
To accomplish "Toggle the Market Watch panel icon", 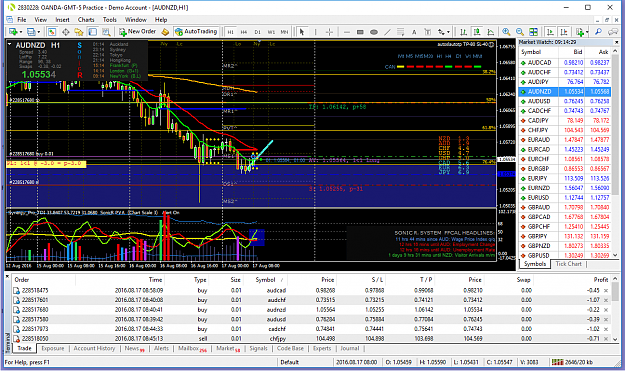I will (52, 32).
